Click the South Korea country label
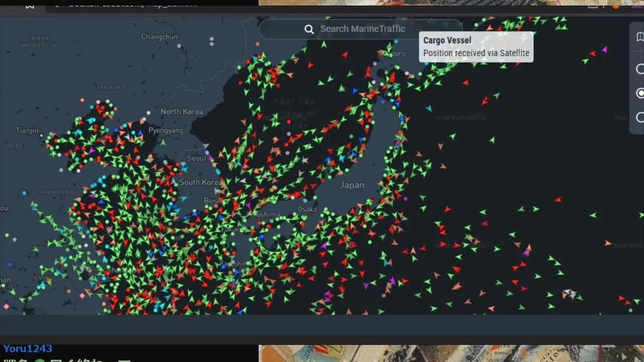 click(x=200, y=182)
